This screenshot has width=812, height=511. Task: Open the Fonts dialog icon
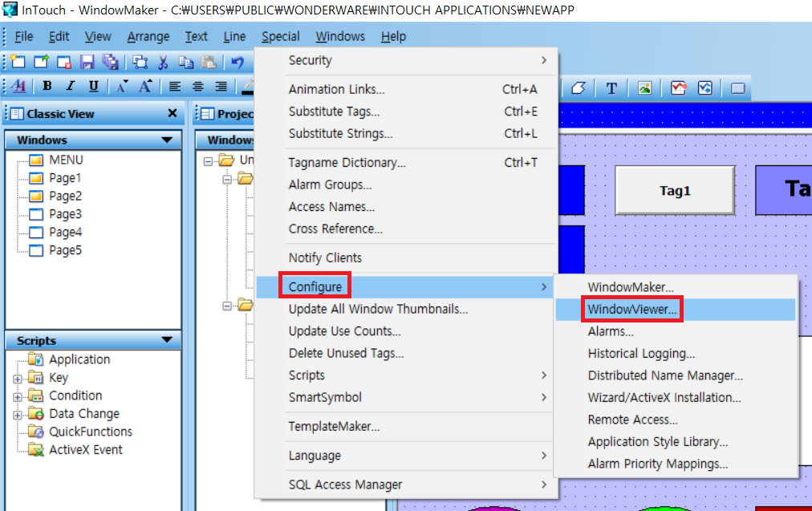18,87
